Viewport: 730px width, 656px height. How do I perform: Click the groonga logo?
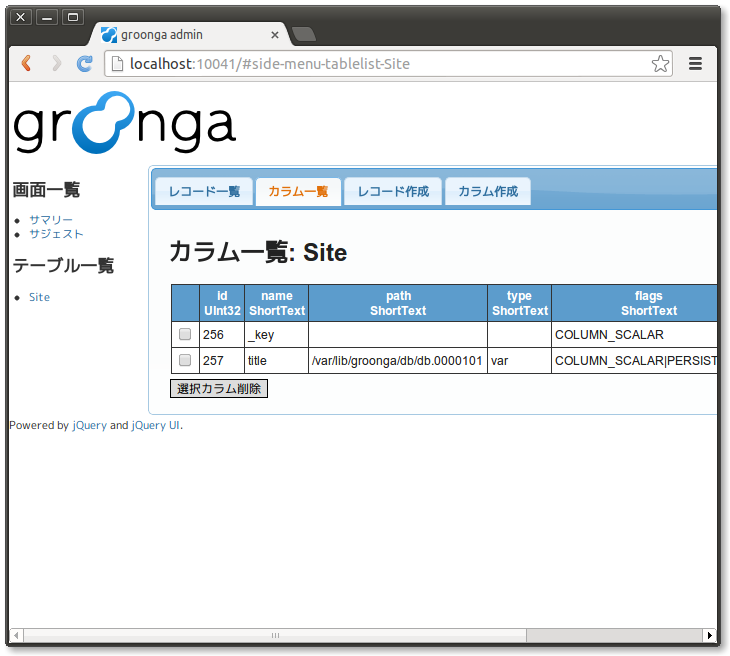click(124, 124)
